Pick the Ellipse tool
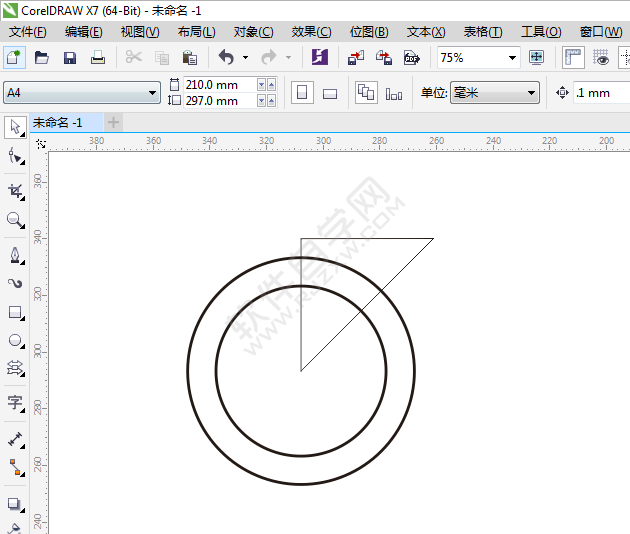 point(15,341)
